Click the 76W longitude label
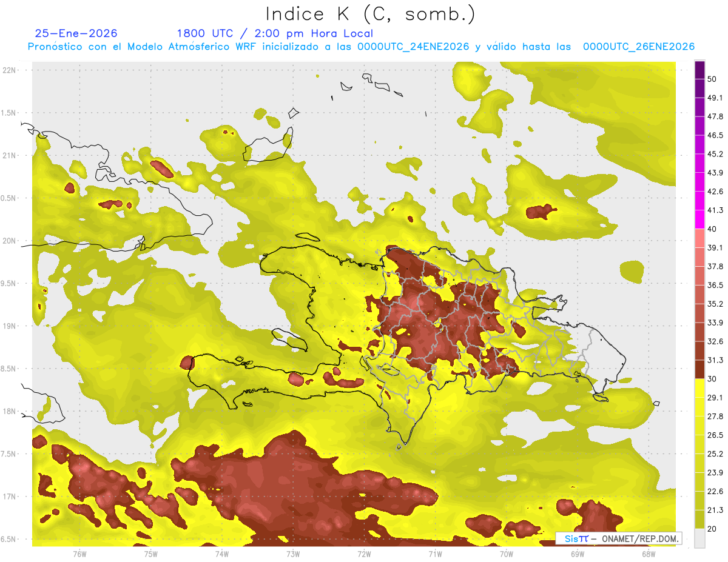This screenshot has height=562, width=728. [79, 554]
